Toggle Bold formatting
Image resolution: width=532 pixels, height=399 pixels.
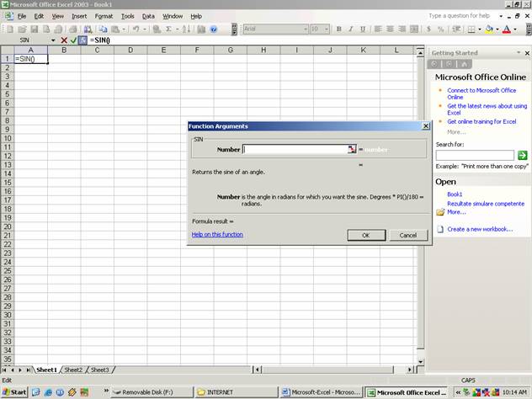(x=338, y=29)
